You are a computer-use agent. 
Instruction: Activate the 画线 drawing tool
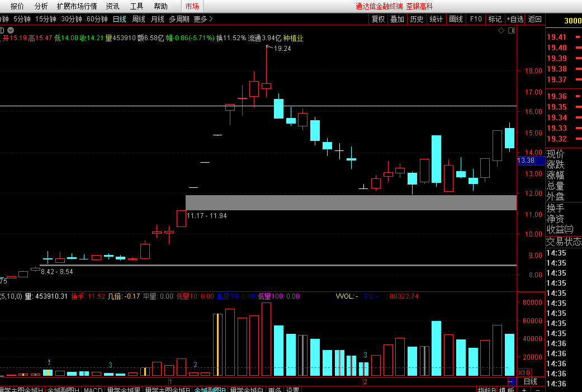(x=456, y=19)
